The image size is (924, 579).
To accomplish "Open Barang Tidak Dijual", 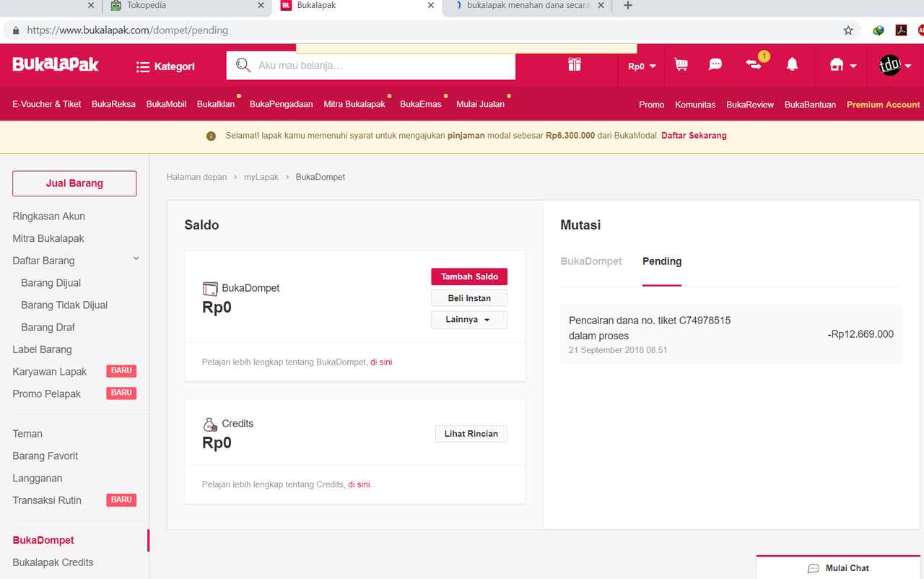I will tap(64, 305).
